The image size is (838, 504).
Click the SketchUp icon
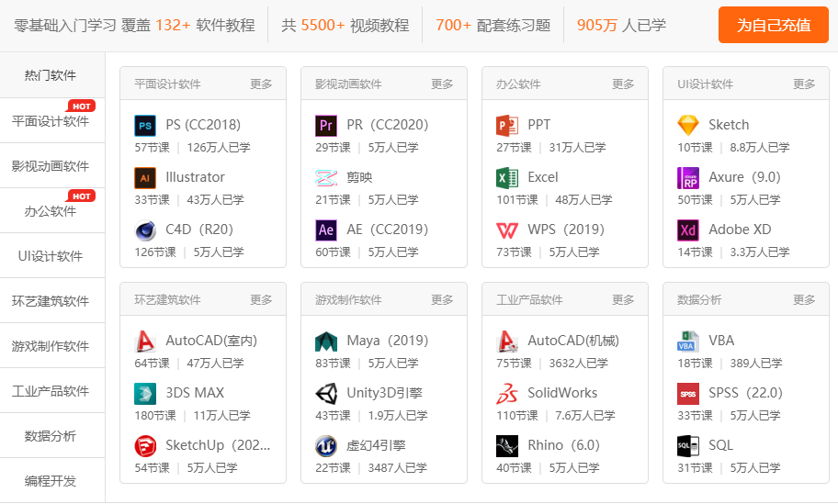pos(145,446)
